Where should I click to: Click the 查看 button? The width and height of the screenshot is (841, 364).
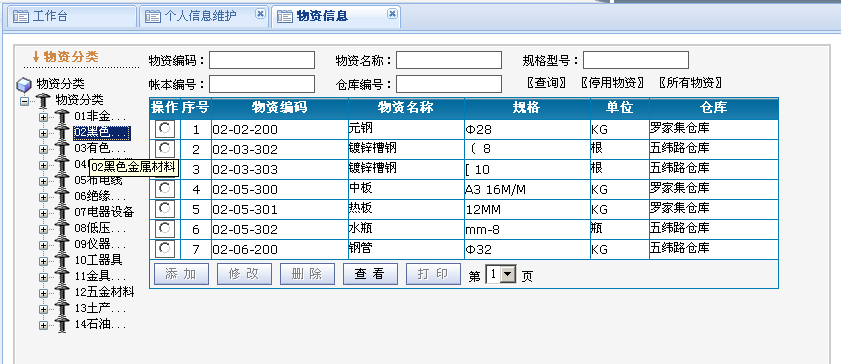tap(370, 274)
